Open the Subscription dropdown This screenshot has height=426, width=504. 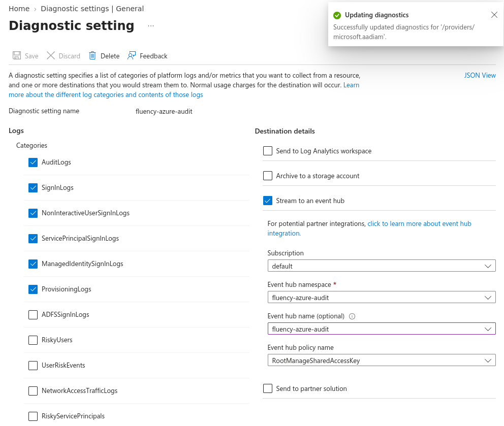coord(382,266)
